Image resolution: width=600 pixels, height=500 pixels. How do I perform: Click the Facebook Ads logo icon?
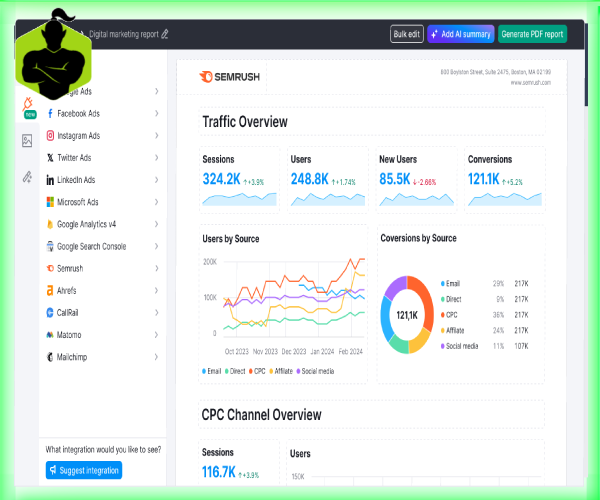tap(50, 113)
